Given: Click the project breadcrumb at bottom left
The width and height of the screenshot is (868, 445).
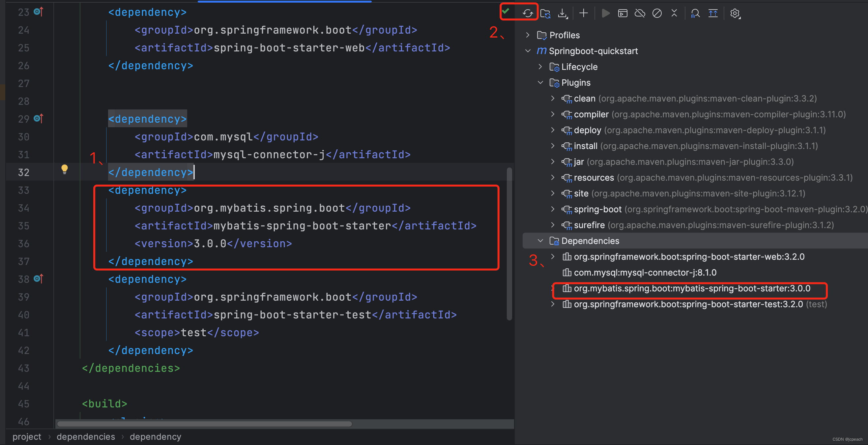Looking at the screenshot, I should tap(26, 436).
